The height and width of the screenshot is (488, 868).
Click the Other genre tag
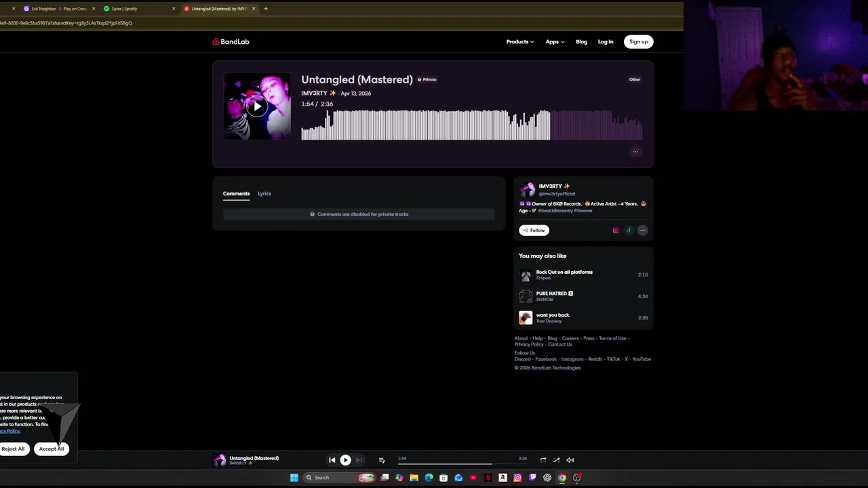tap(635, 79)
